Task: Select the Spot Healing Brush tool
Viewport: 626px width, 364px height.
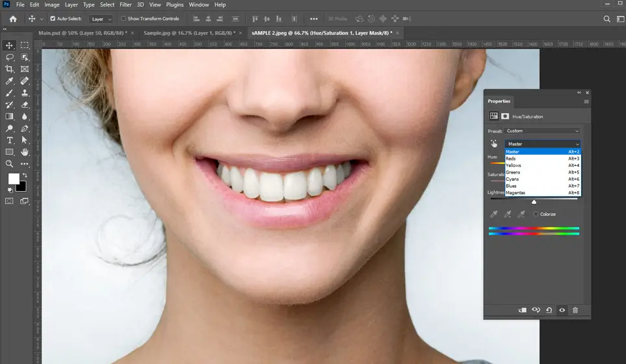Action: (x=25, y=81)
